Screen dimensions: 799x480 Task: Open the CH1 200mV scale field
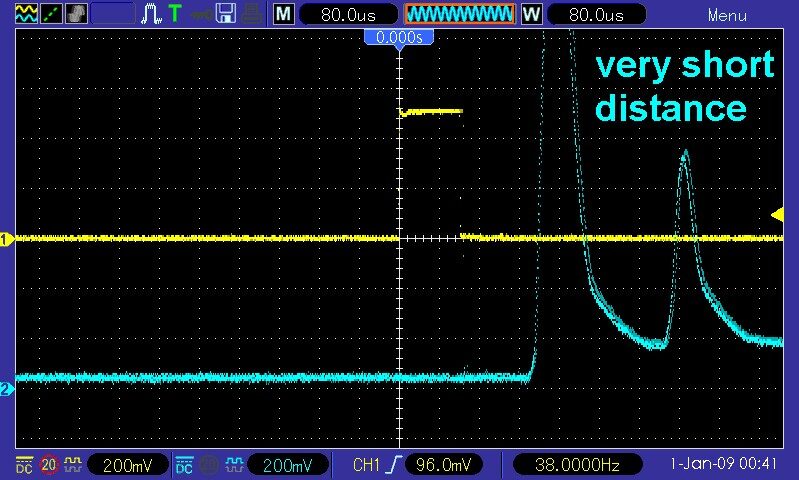pos(129,465)
